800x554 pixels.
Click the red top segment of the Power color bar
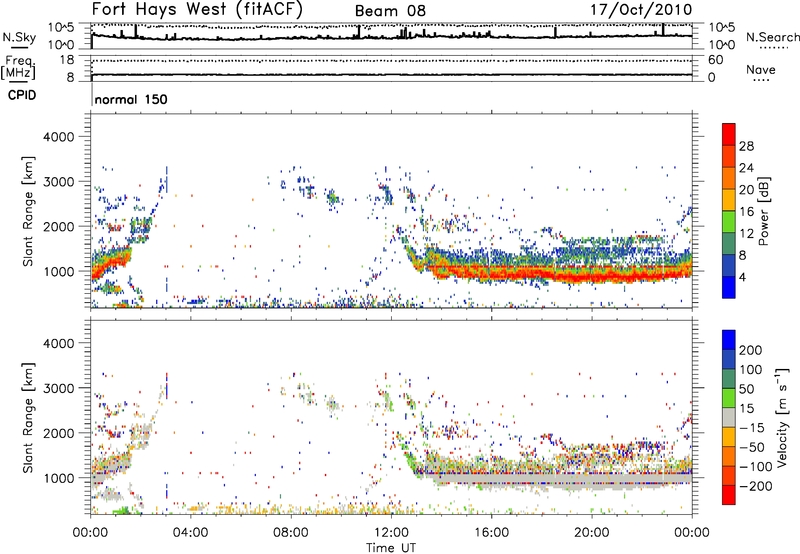729,134
